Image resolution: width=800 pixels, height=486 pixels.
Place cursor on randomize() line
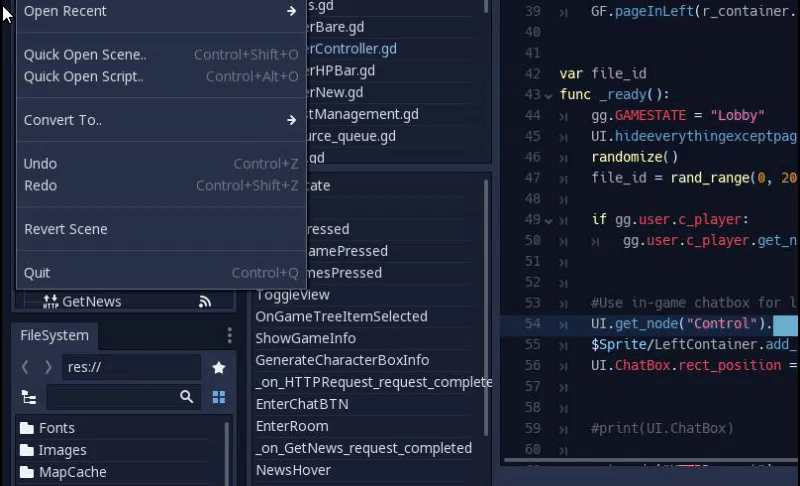click(x=634, y=157)
